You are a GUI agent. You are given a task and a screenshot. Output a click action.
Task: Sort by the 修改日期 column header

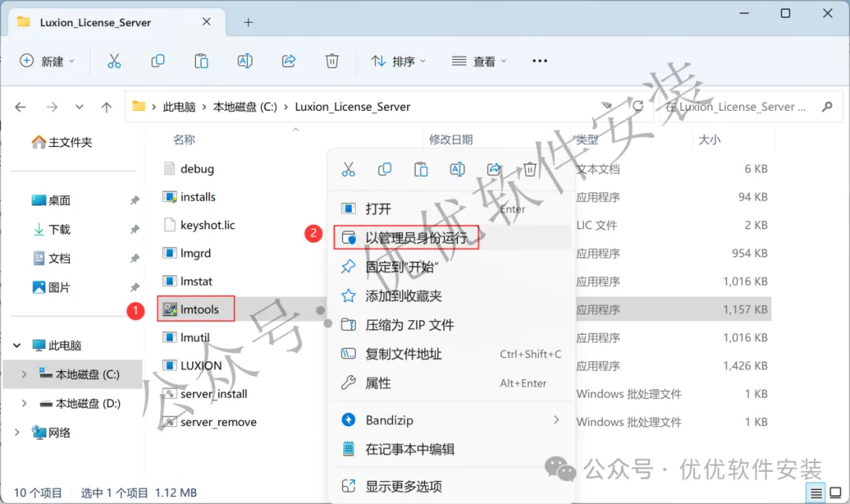[x=451, y=140]
